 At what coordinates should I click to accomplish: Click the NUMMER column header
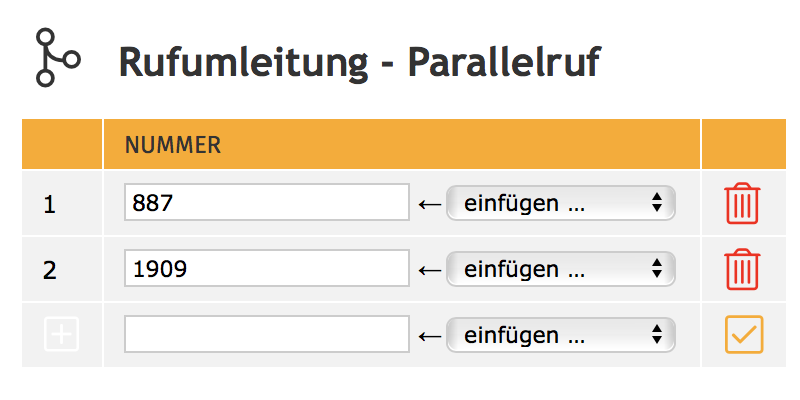point(172,145)
